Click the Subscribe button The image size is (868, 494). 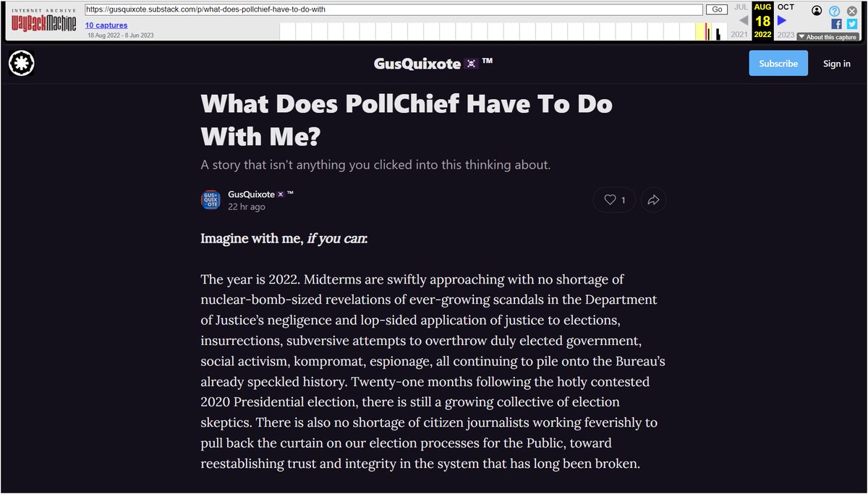pyautogui.click(x=778, y=64)
